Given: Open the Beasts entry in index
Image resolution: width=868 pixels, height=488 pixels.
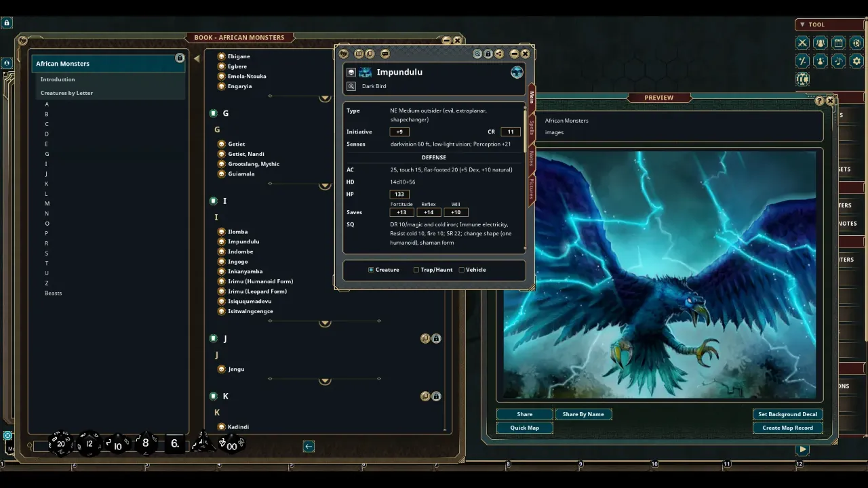Looking at the screenshot, I should 54,293.
